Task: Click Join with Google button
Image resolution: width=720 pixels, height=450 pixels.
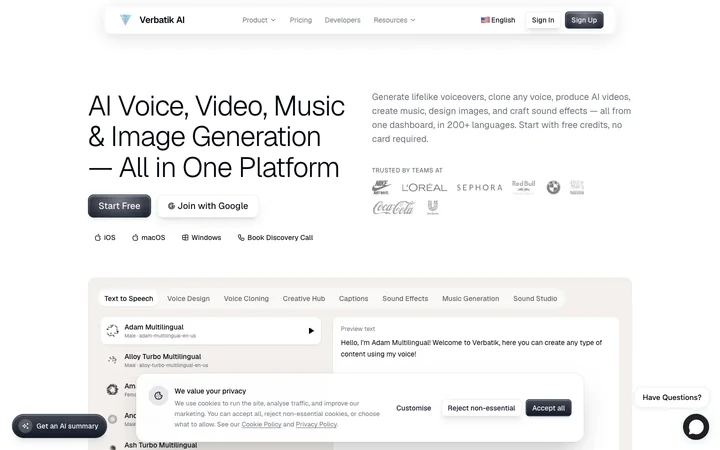Action: (208, 206)
